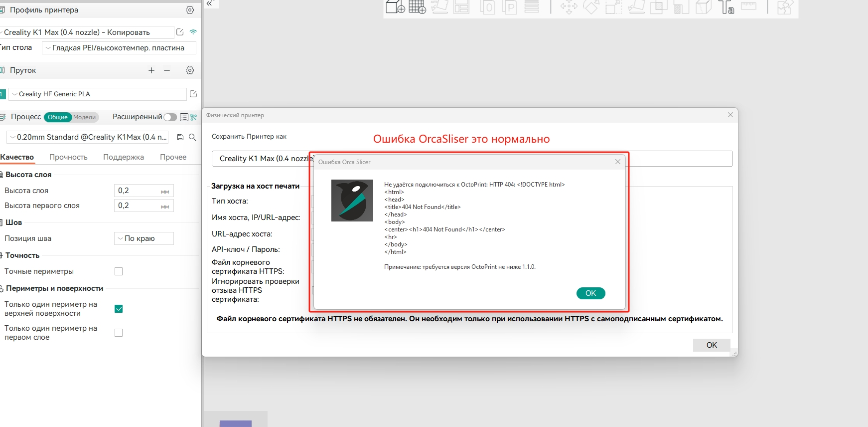
Task: Select the Seam painting tool icon
Action: (704, 6)
